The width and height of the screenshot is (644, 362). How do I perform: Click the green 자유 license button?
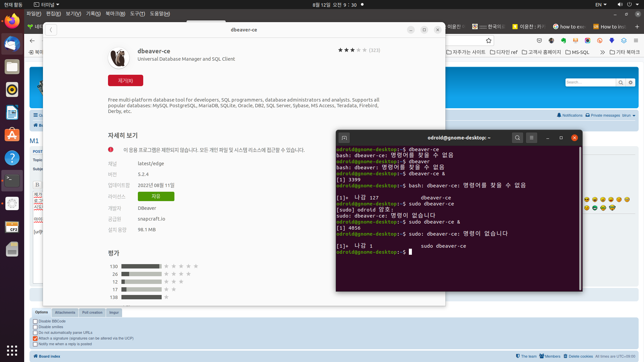(156, 196)
